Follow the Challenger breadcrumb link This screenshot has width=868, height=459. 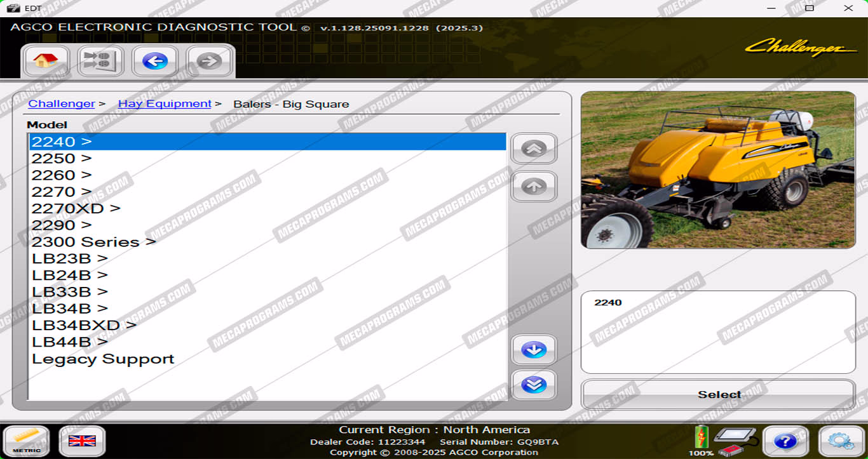(62, 103)
